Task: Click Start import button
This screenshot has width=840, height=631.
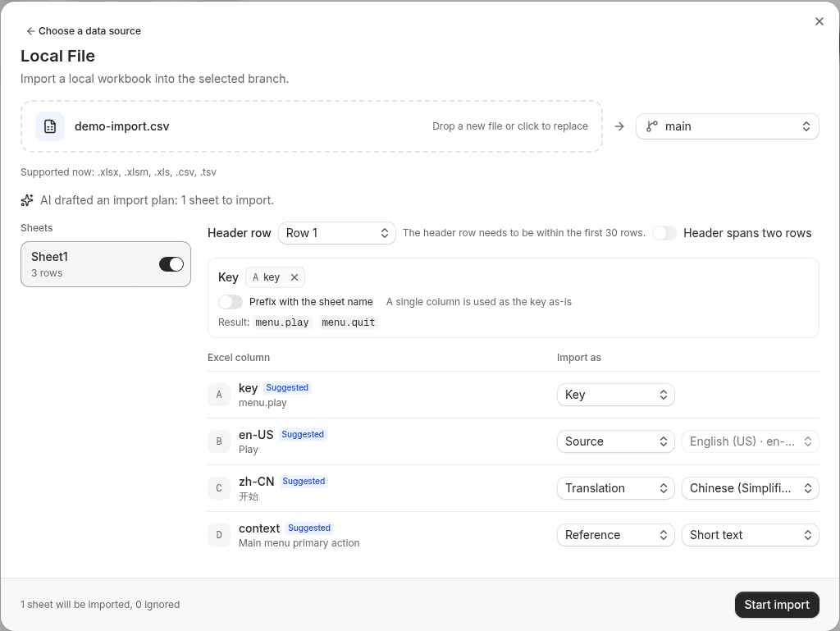Action: tap(777, 605)
